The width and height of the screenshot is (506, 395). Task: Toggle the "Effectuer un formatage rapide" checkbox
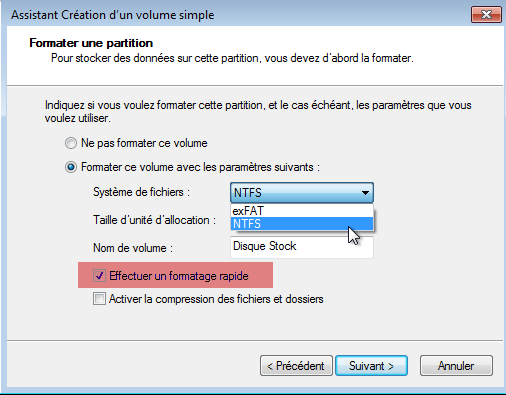99,276
